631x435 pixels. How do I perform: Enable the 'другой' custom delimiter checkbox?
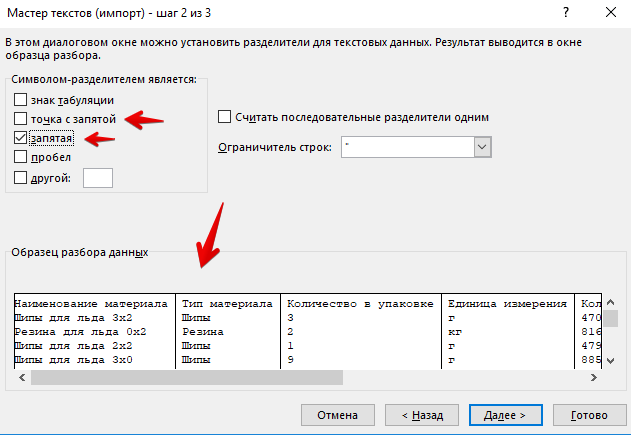pyautogui.click(x=21, y=177)
